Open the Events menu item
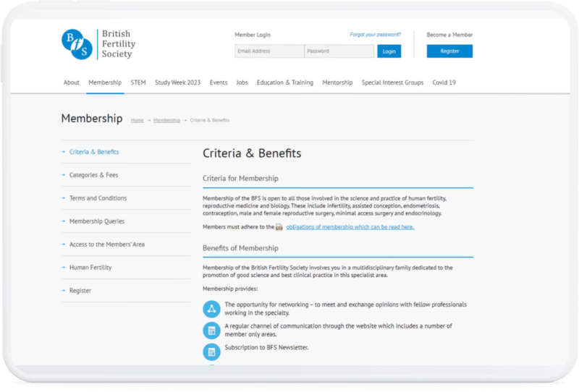The width and height of the screenshot is (579, 392). [219, 82]
